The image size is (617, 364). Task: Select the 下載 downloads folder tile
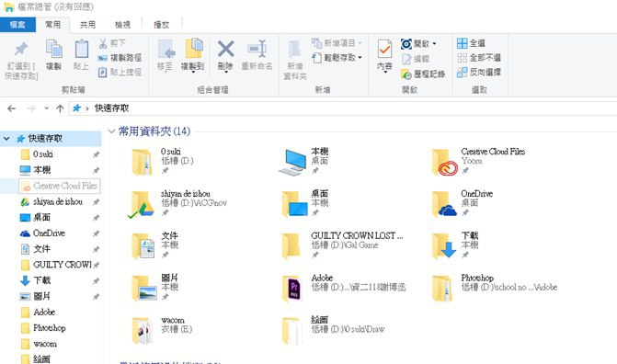455,245
